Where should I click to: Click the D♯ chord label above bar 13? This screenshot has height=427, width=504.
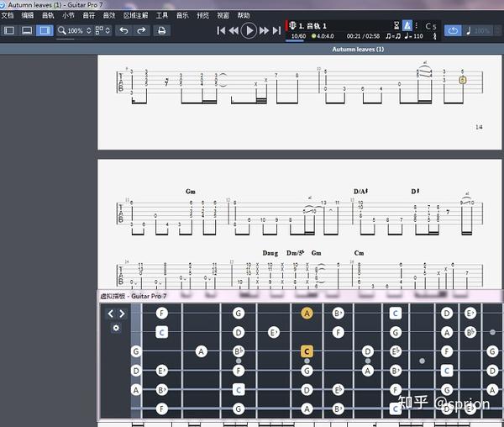(415, 192)
